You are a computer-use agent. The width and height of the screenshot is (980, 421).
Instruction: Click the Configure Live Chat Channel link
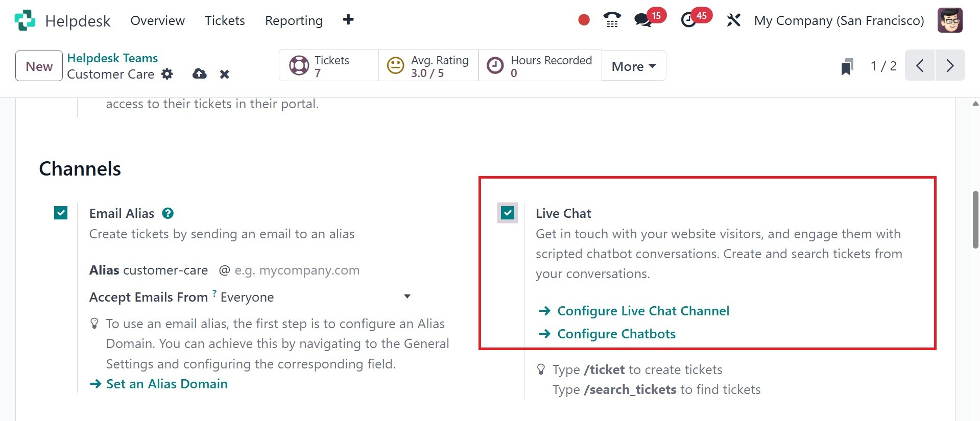point(643,311)
